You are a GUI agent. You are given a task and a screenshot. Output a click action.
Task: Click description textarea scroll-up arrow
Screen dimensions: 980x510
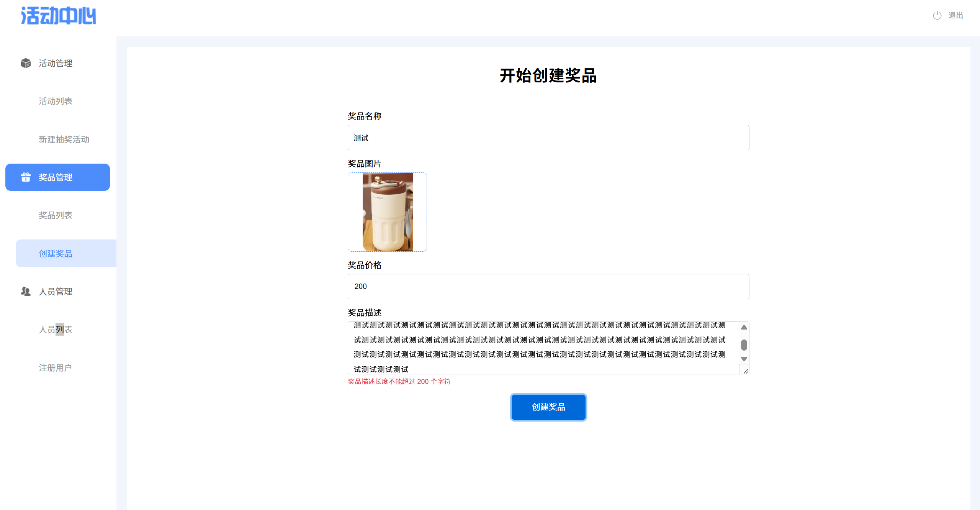tap(744, 327)
